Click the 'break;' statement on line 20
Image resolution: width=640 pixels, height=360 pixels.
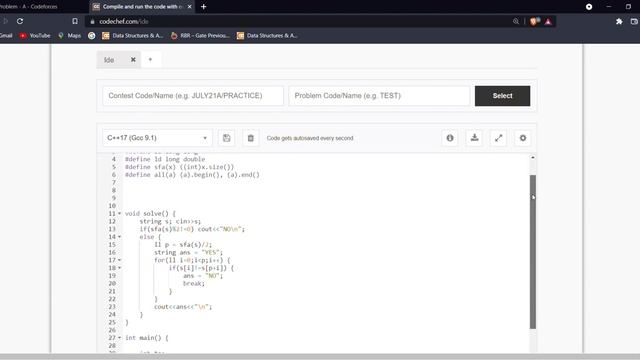tap(193, 283)
